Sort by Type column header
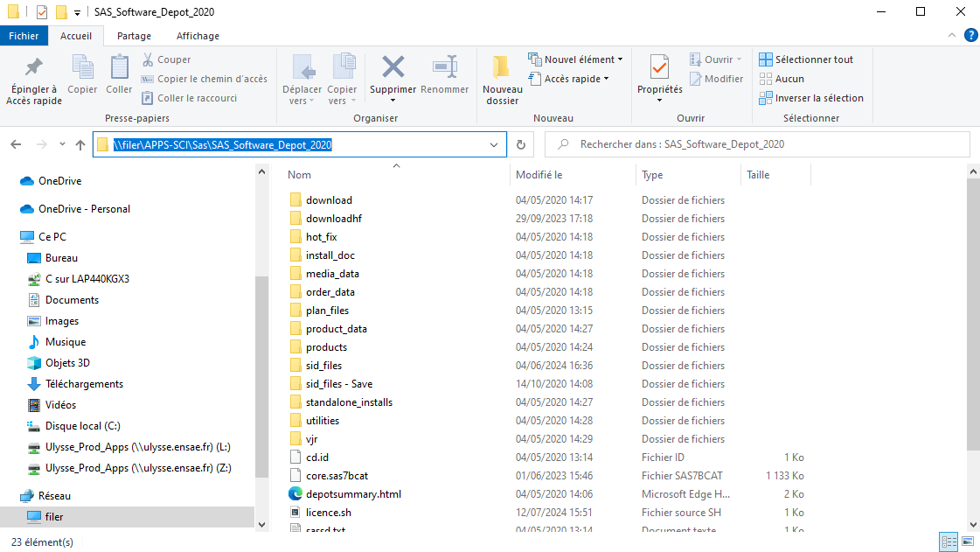 pyautogui.click(x=652, y=175)
